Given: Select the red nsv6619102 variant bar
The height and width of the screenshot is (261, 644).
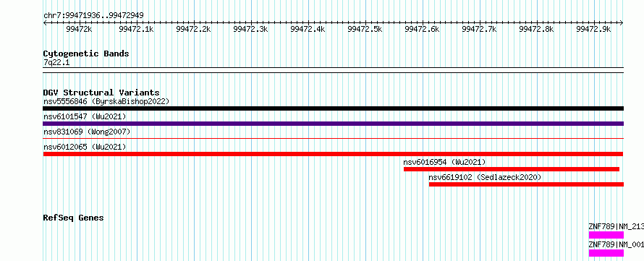Looking at the screenshot, I should 526,184.
